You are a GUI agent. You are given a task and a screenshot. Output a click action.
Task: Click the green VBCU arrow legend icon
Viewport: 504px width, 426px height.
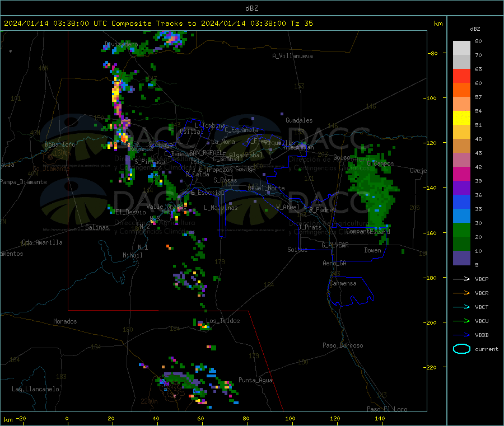(x=461, y=321)
